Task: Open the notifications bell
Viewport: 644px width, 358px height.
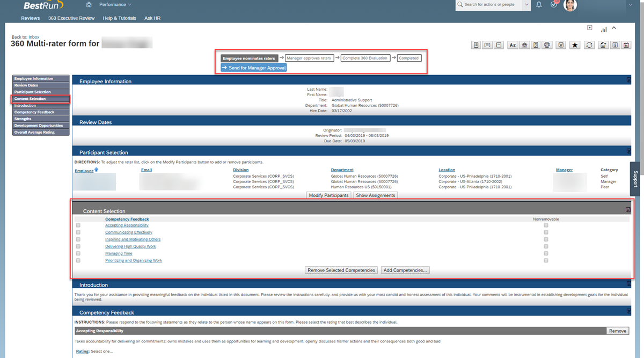Action: click(x=539, y=5)
